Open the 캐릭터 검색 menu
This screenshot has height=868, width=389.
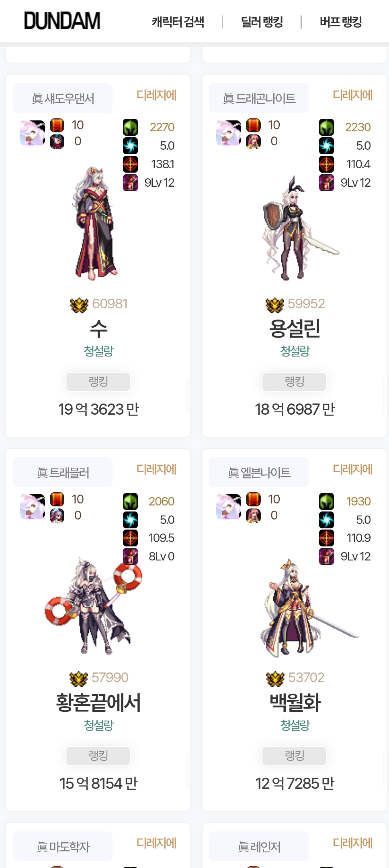tap(178, 22)
